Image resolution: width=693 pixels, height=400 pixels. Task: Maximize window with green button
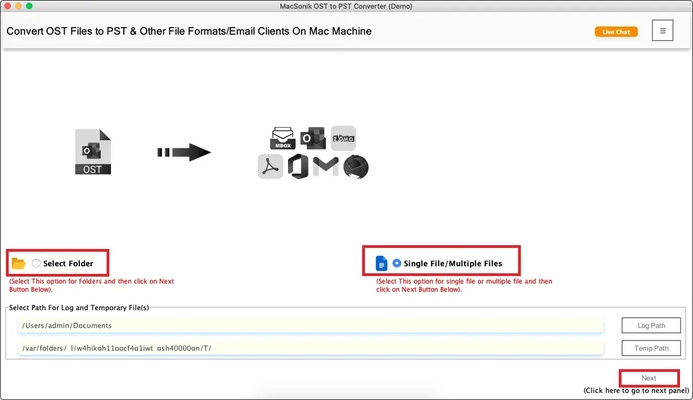click(29, 6)
